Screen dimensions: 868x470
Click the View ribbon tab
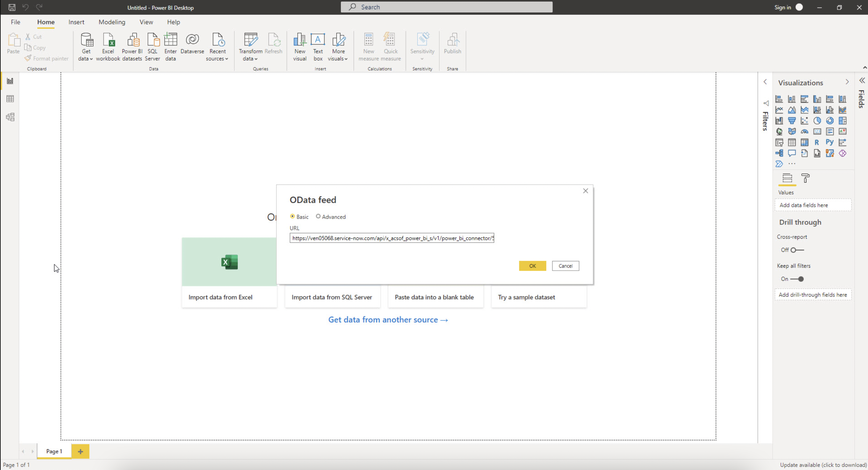[146, 21]
